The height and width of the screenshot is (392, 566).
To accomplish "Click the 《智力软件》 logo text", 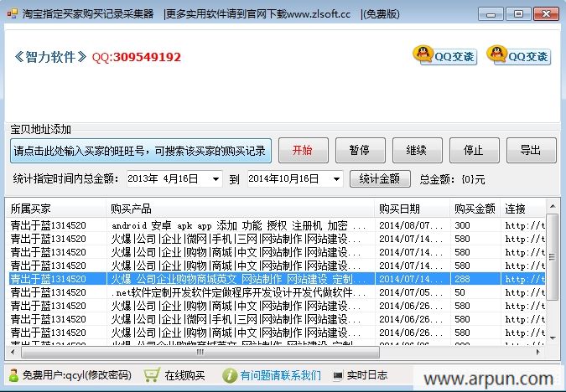I will click(x=49, y=57).
